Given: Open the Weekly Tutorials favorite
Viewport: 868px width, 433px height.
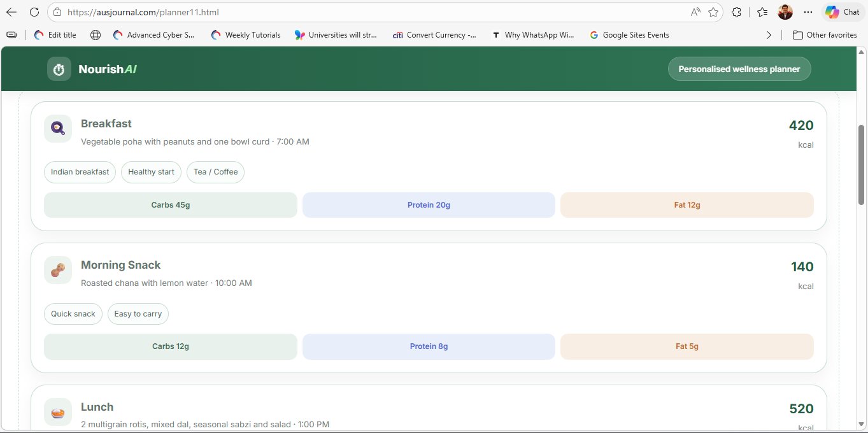Looking at the screenshot, I should click(x=245, y=35).
